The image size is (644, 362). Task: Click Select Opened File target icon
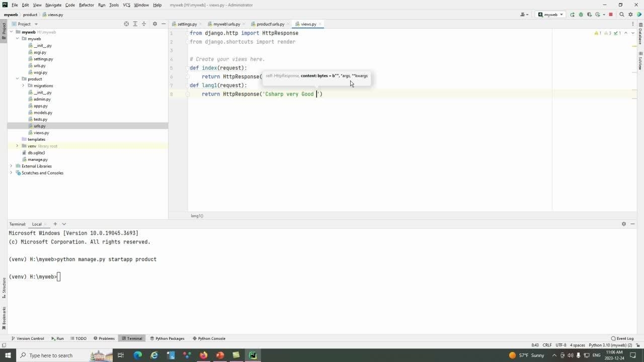click(126, 24)
